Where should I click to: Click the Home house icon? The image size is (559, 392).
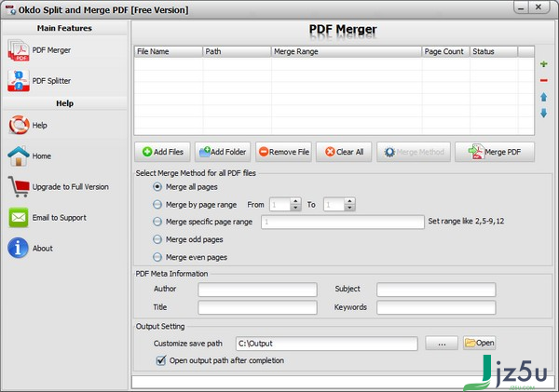[19, 156]
